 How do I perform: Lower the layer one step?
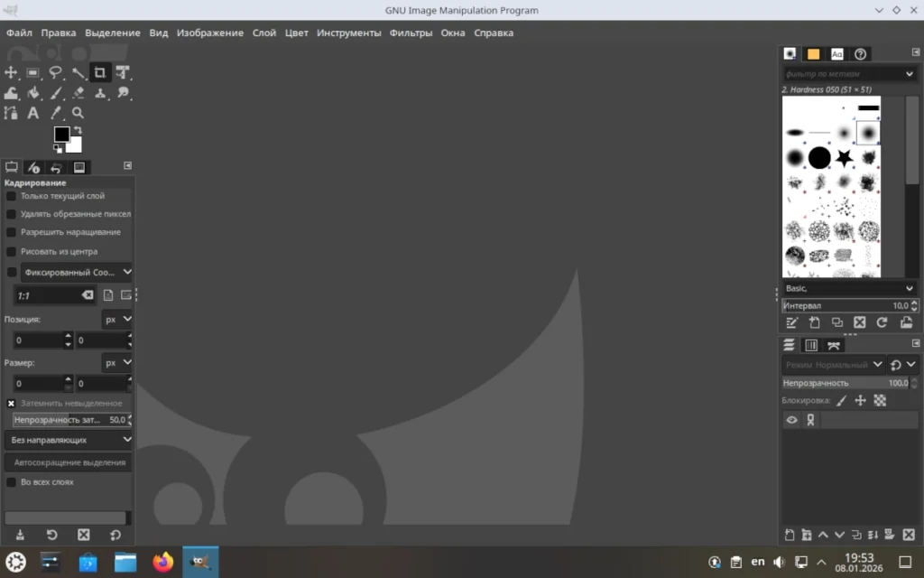click(x=840, y=535)
